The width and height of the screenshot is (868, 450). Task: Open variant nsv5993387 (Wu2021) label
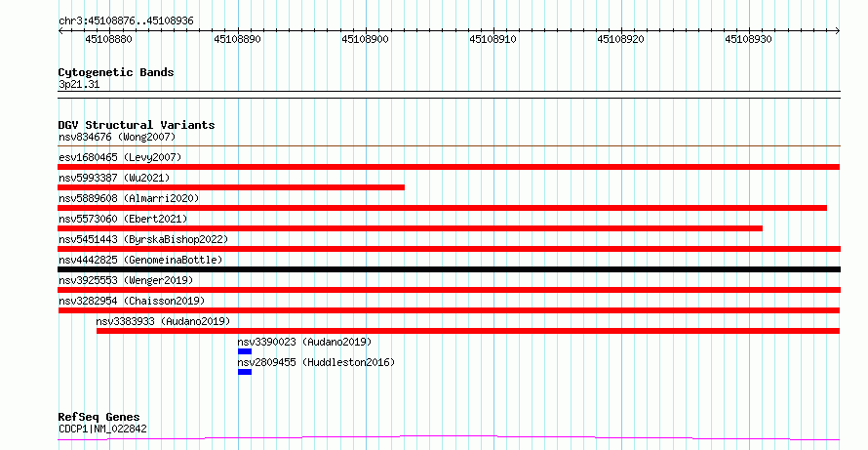pyautogui.click(x=114, y=178)
